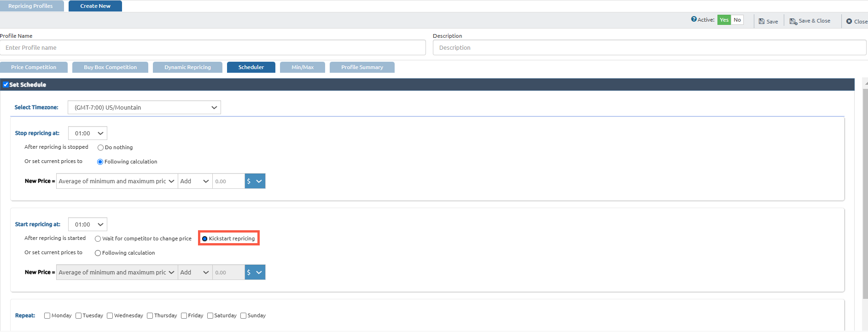Uncheck the Set Schedule checkbox
This screenshot has height=332, width=868.
pos(6,85)
